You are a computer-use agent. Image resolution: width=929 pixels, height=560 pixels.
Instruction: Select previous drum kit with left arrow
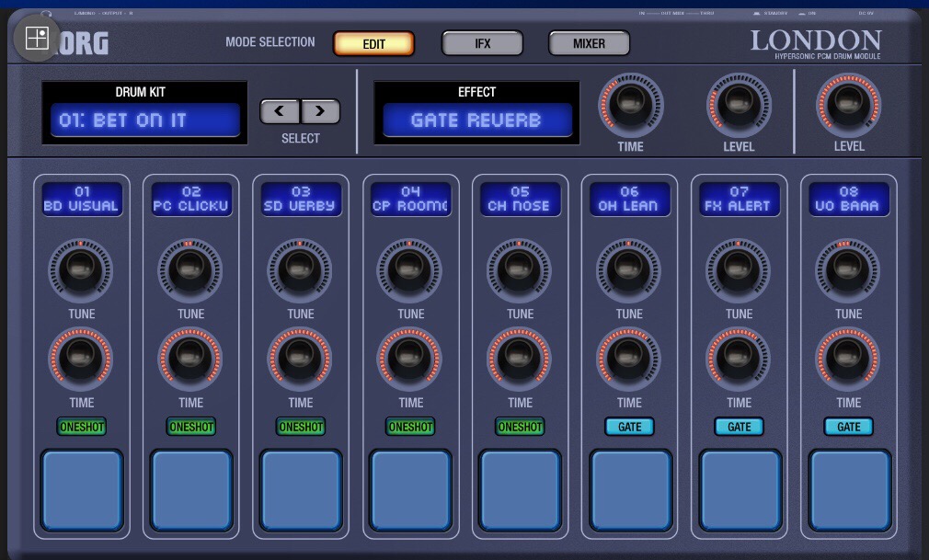(280, 111)
